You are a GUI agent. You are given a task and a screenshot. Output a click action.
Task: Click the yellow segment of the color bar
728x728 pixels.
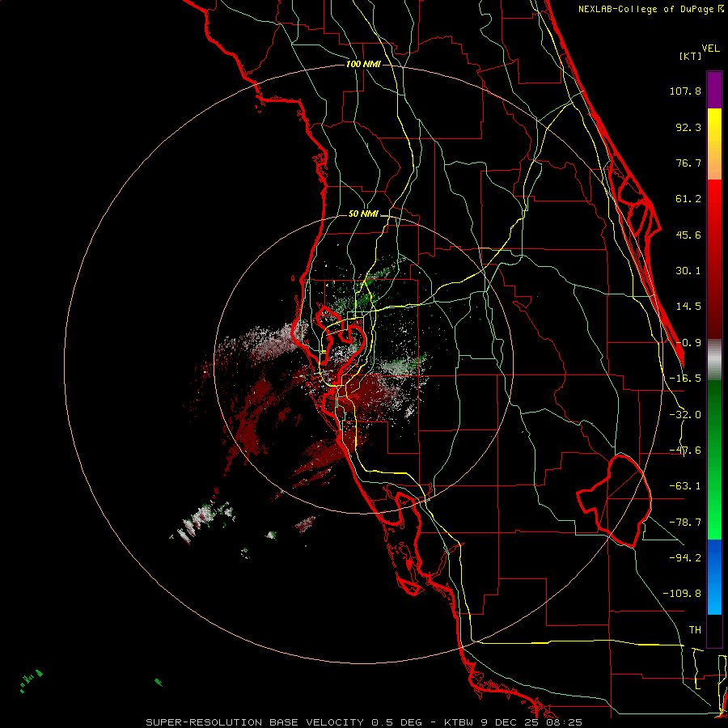(x=714, y=144)
